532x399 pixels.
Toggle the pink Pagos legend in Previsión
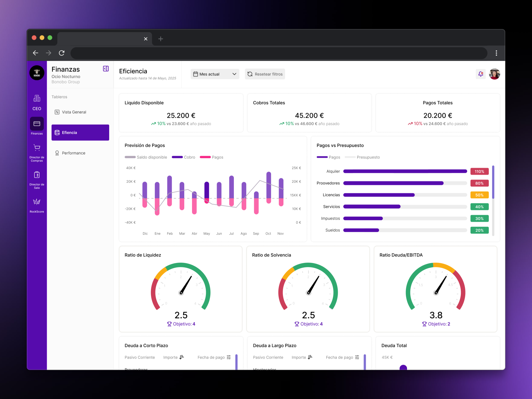tap(211, 157)
